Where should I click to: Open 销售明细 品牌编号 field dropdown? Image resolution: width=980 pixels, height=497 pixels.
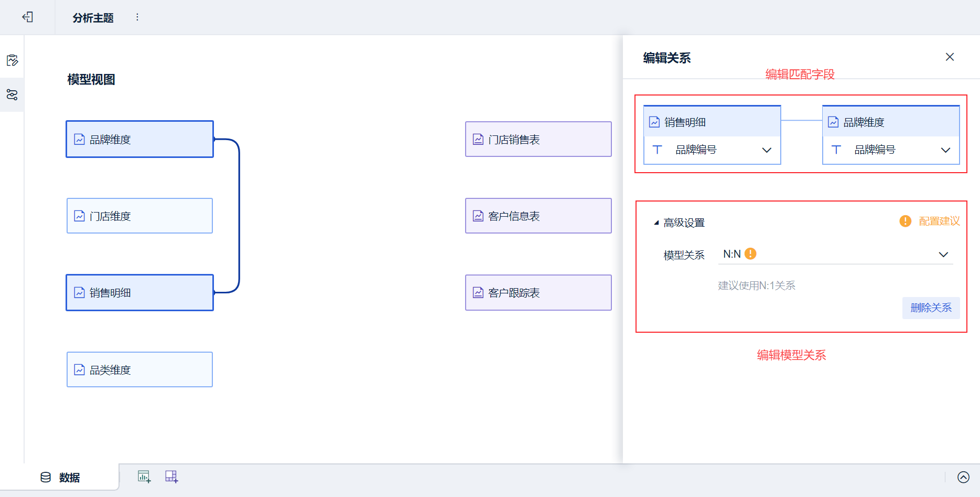[x=766, y=150]
